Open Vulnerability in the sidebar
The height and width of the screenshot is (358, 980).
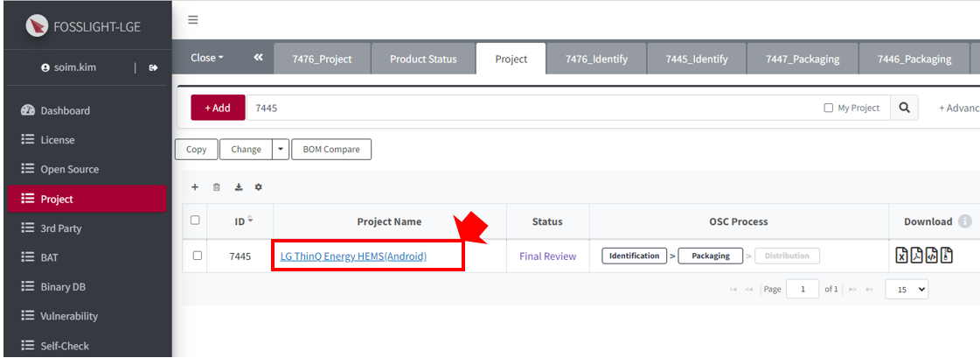87,316
